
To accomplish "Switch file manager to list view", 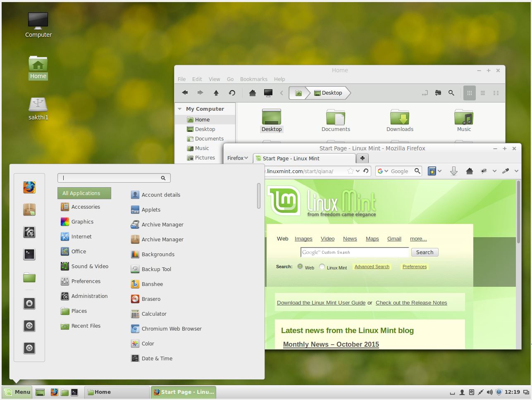I will [x=482, y=93].
